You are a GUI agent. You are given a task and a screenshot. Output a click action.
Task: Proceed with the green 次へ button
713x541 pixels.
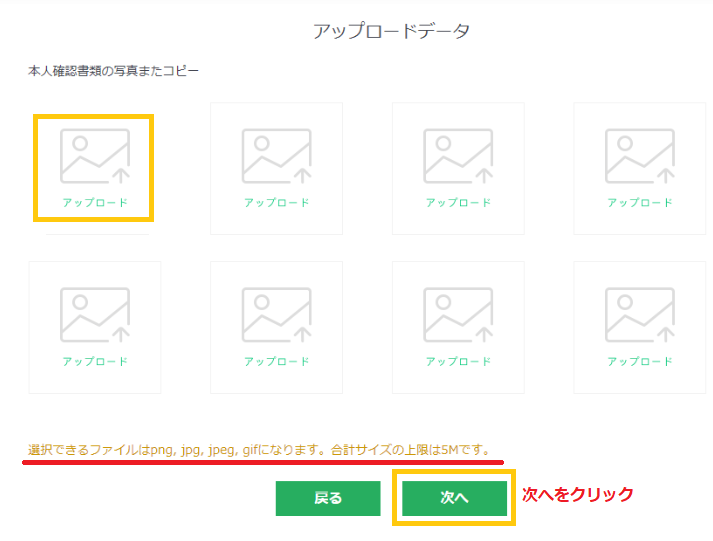click(x=454, y=498)
